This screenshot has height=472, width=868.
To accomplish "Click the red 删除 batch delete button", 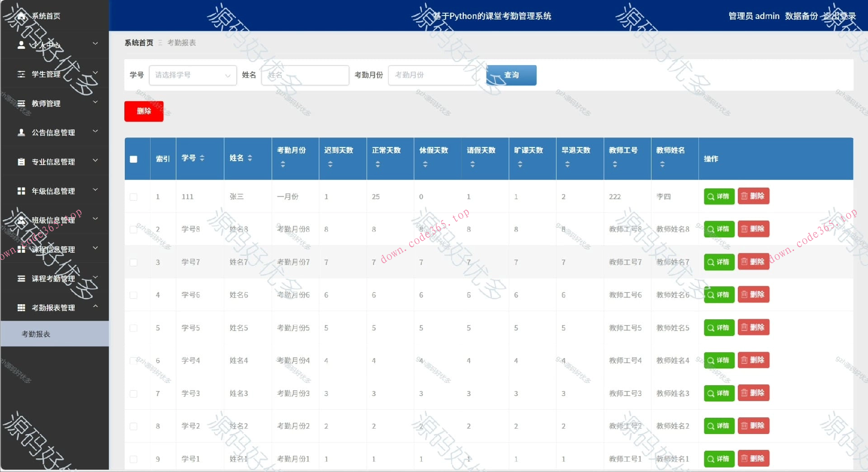I will point(143,111).
